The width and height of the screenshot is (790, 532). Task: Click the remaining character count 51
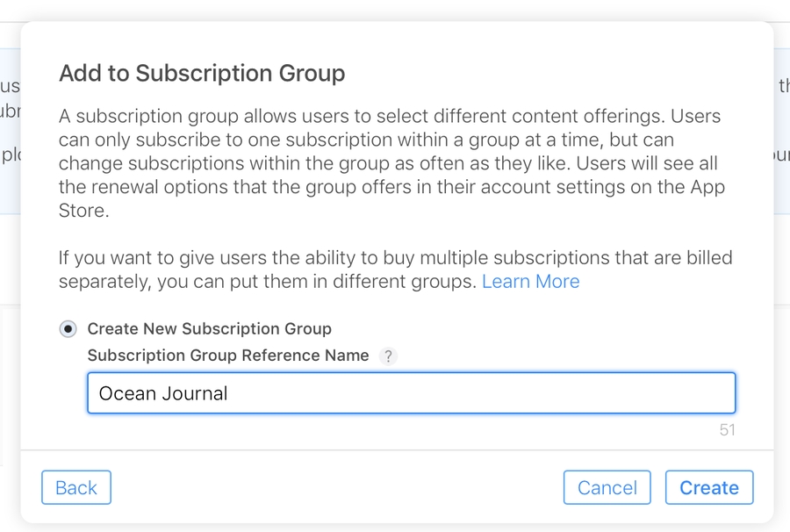[x=729, y=430]
